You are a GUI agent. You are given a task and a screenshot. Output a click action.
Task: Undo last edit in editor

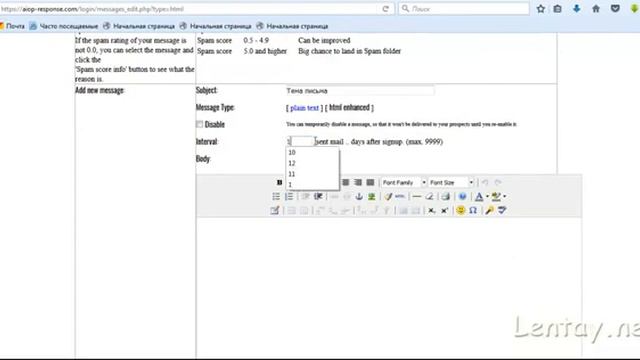click(485, 182)
